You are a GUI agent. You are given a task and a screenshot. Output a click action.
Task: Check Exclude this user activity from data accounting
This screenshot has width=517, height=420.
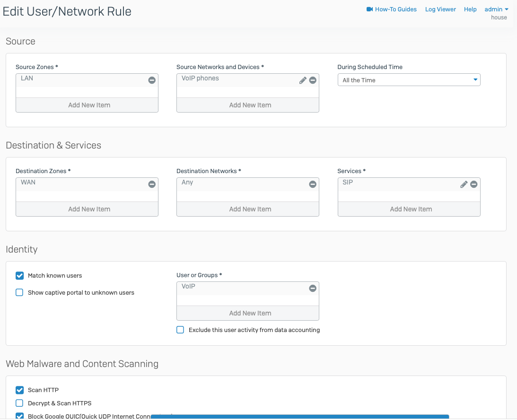180,330
